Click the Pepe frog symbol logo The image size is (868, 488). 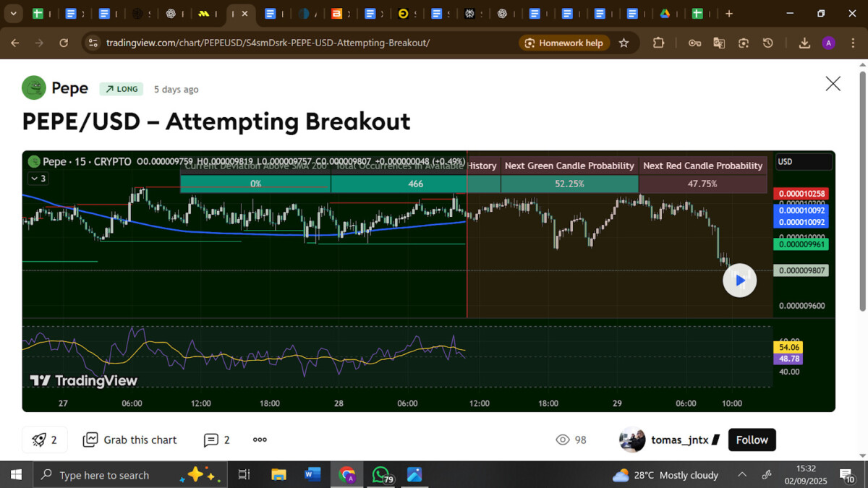34,88
